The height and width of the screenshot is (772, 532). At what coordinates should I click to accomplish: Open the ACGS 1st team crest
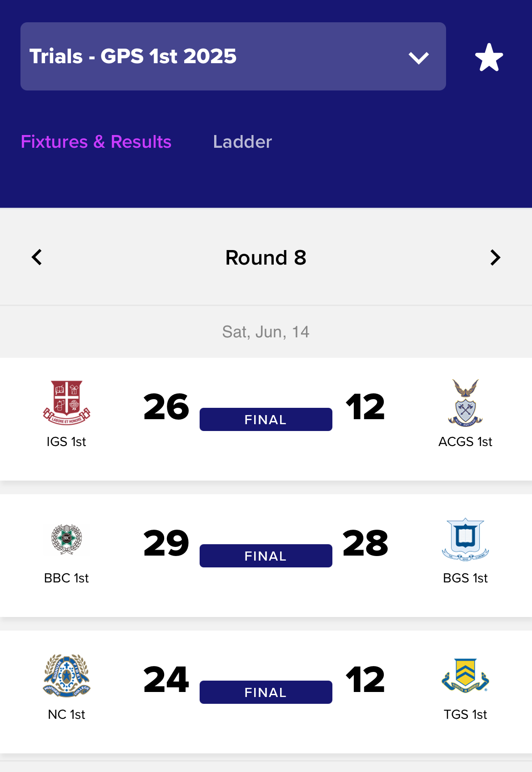[465, 403]
